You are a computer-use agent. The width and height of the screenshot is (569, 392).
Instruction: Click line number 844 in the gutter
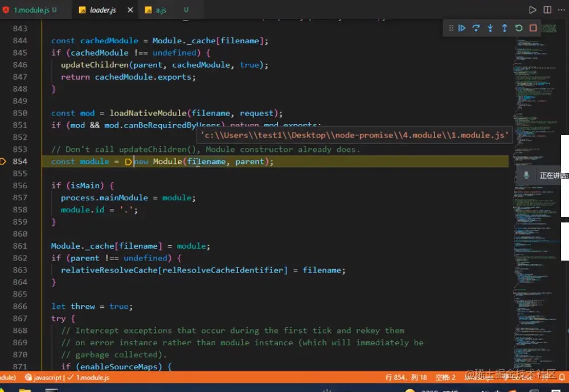click(x=20, y=40)
